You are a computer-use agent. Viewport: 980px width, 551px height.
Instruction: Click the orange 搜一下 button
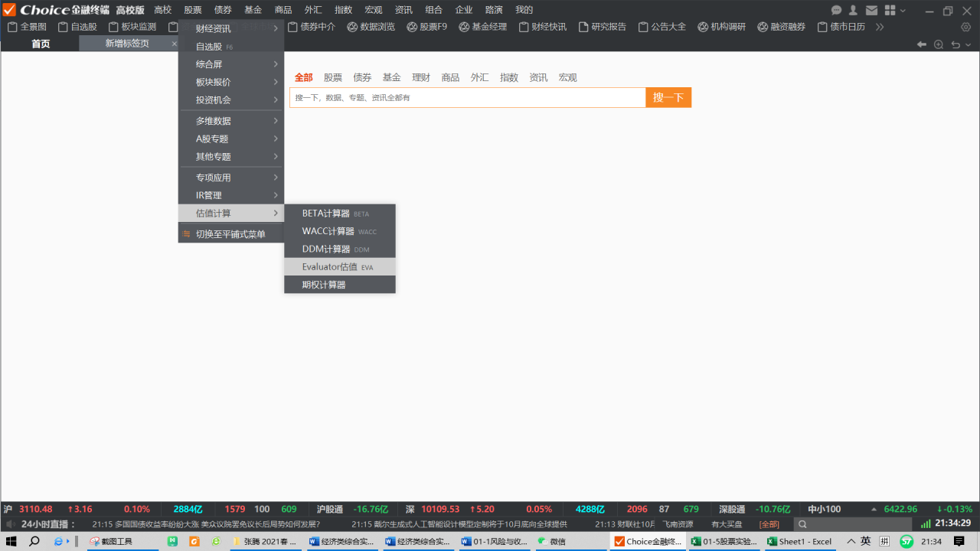point(668,98)
